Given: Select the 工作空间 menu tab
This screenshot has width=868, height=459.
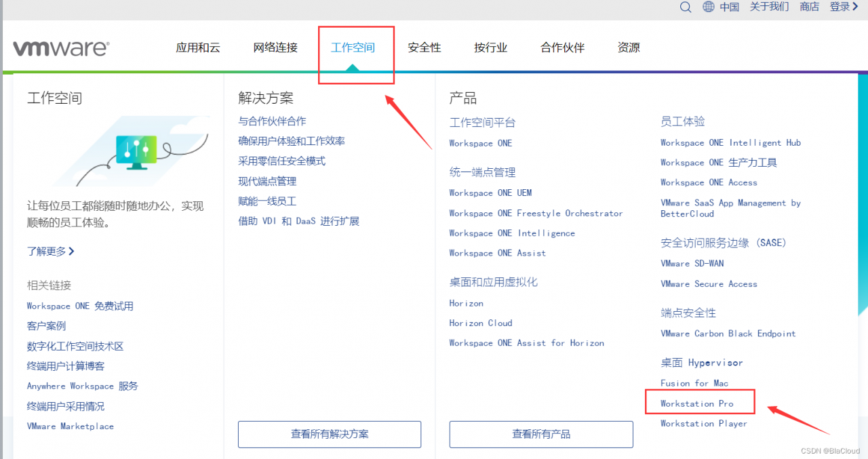Looking at the screenshot, I should coord(353,47).
